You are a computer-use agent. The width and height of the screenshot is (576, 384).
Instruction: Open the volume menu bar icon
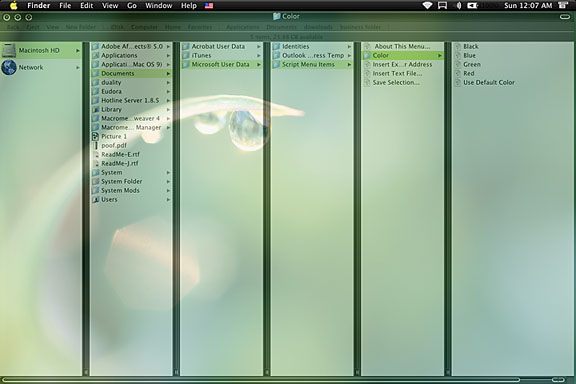click(x=458, y=6)
